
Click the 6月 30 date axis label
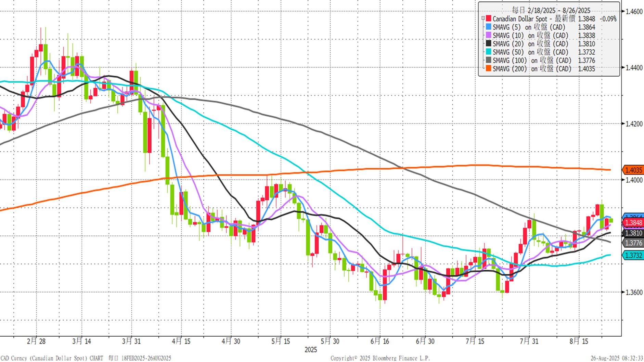tap(425, 341)
